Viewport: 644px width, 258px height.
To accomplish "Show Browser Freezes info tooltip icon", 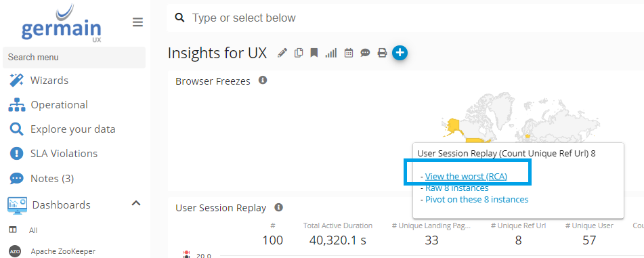I will point(263,80).
